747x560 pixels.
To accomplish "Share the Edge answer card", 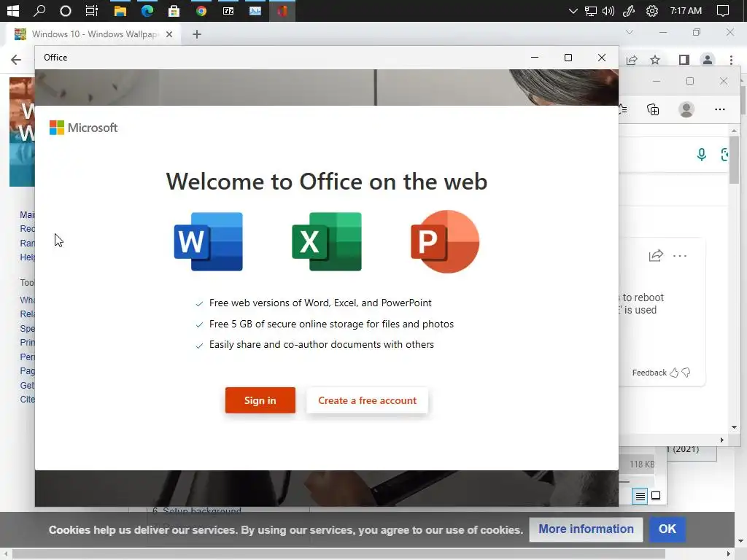I will pyautogui.click(x=656, y=256).
